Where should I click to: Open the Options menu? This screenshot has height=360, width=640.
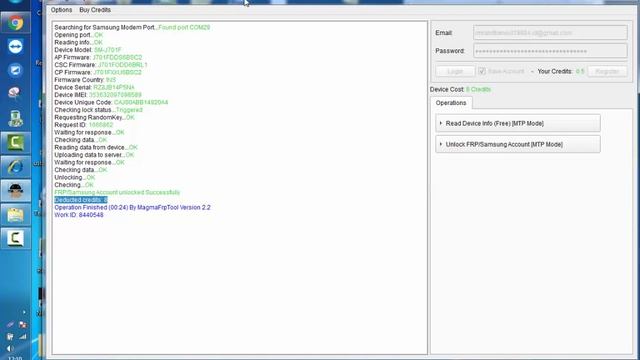[61, 10]
